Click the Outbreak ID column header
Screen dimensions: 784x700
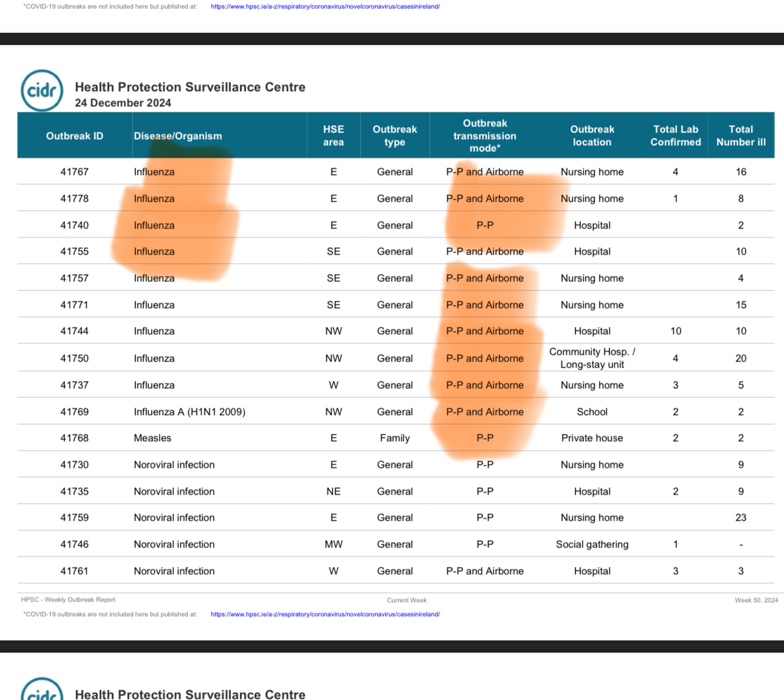point(75,136)
